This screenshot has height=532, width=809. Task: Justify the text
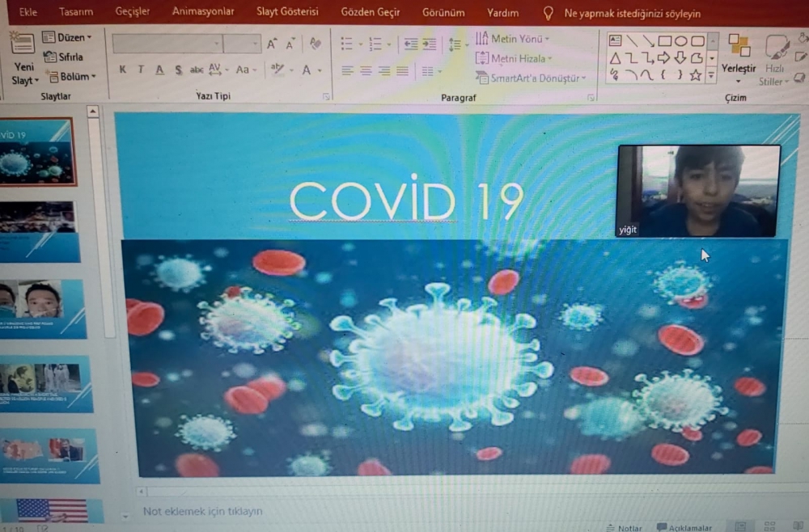pos(402,70)
